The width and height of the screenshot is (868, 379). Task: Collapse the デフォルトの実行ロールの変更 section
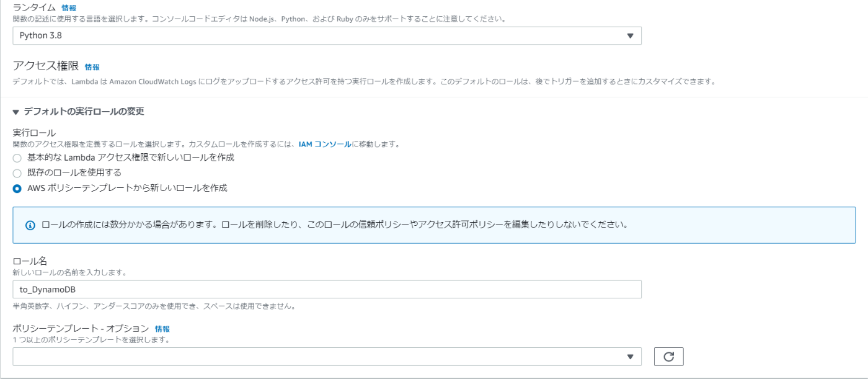click(x=79, y=112)
